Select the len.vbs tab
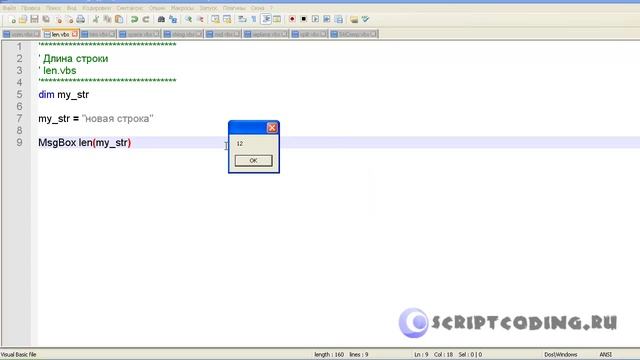The width and height of the screenshot is (640, 360). 60,34
